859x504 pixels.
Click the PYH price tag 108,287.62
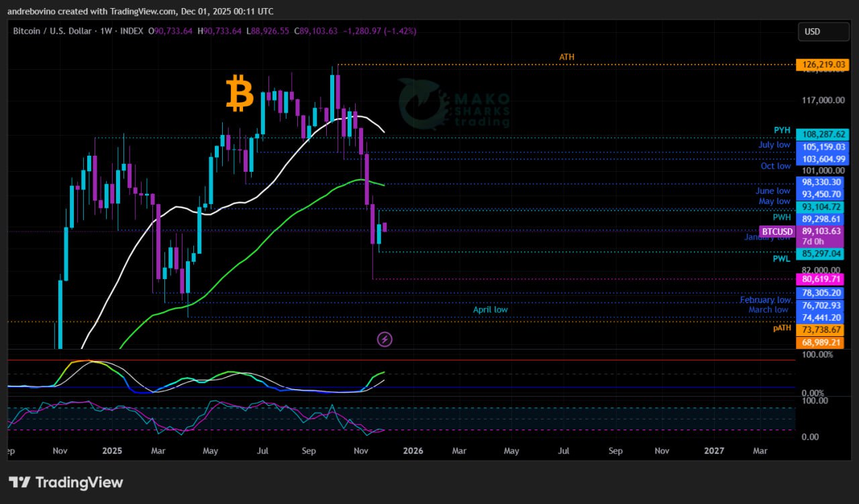(821, 134)
